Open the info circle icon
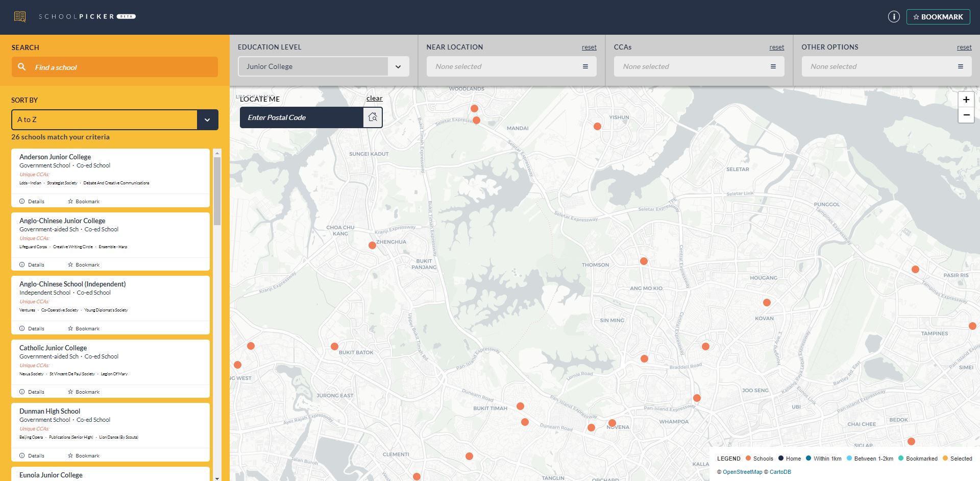The height and width of the screenshot is (481, 980). point(894,17)
